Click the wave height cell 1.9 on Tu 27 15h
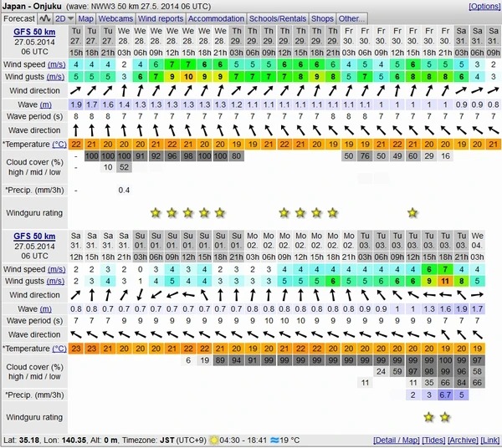This screenshot has width=502, height=448. point(76,104)
